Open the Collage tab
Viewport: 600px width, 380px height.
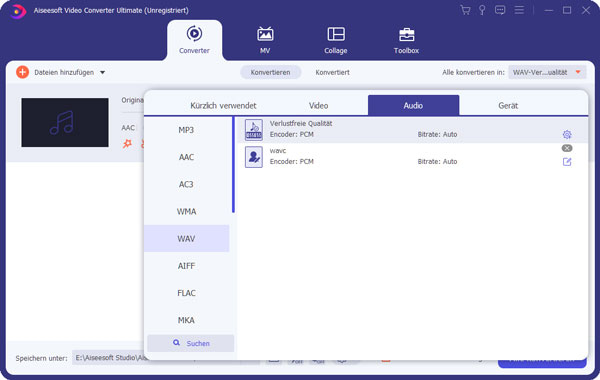coord(336,40)
